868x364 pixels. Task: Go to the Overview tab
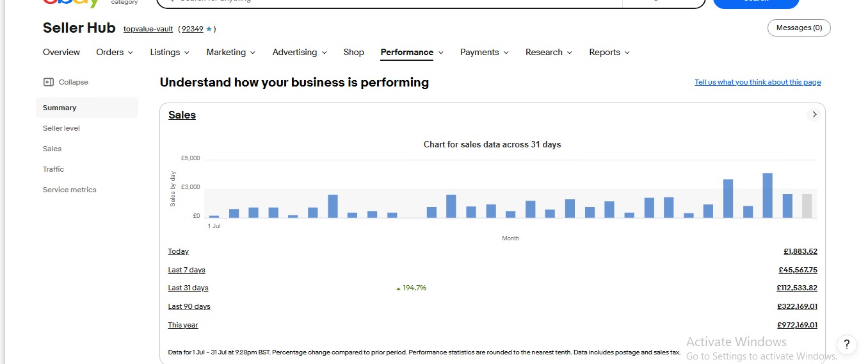click(61, 53)
